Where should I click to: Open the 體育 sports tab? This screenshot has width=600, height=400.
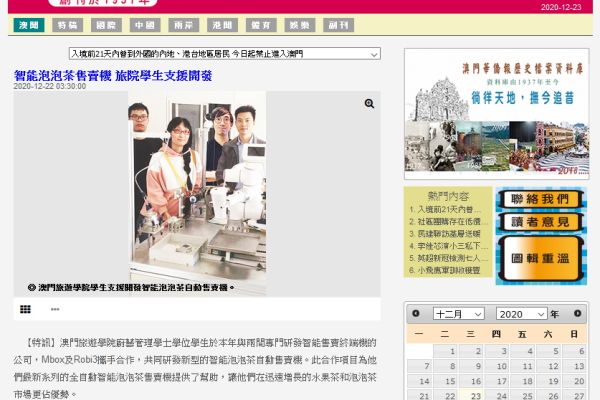(261, 25)
